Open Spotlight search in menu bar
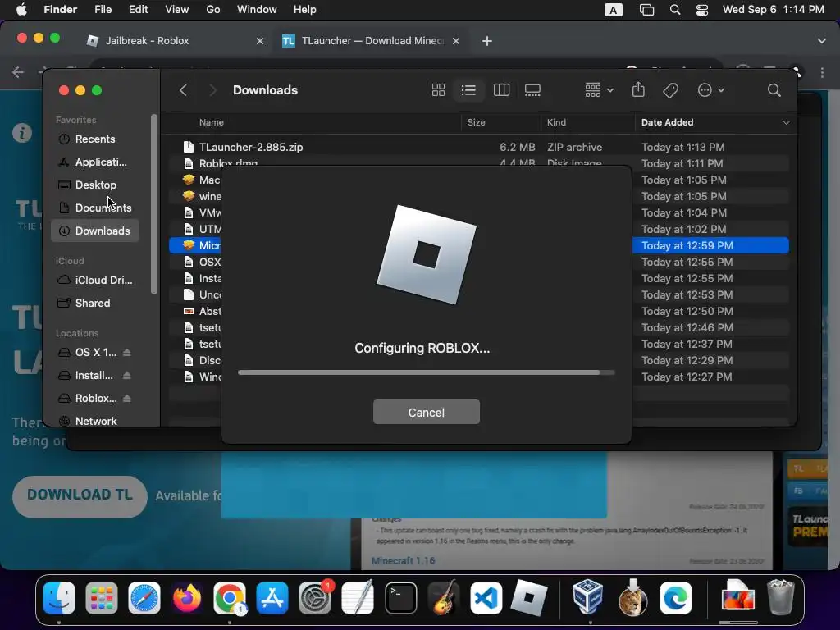Viewport: 840px width, 630px height. tap(675, 10)
